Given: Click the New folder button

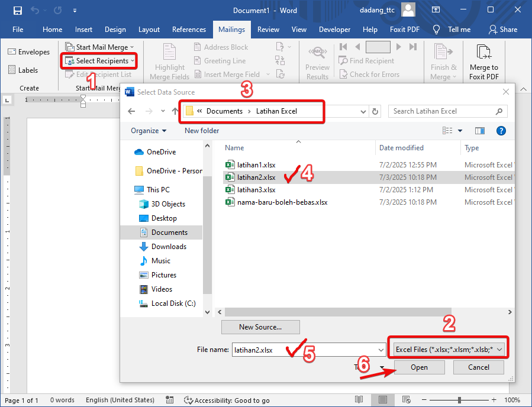Looking at the screenshot, I should coord(202,131).
